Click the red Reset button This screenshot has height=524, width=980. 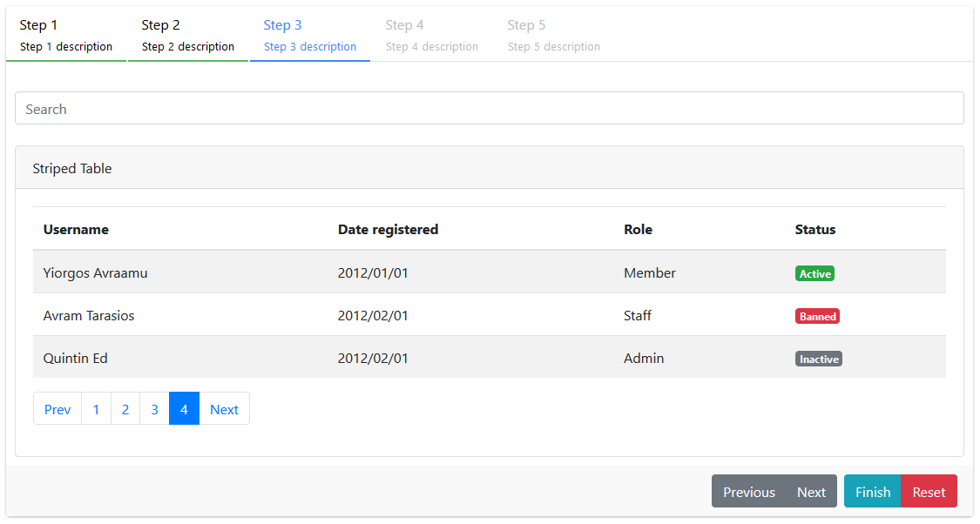[929, 492]
